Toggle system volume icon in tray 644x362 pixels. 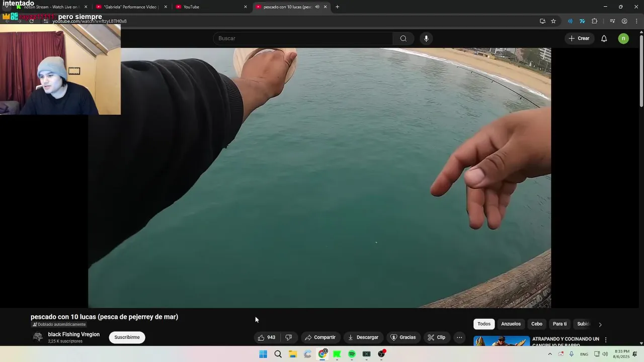(605, 354)
